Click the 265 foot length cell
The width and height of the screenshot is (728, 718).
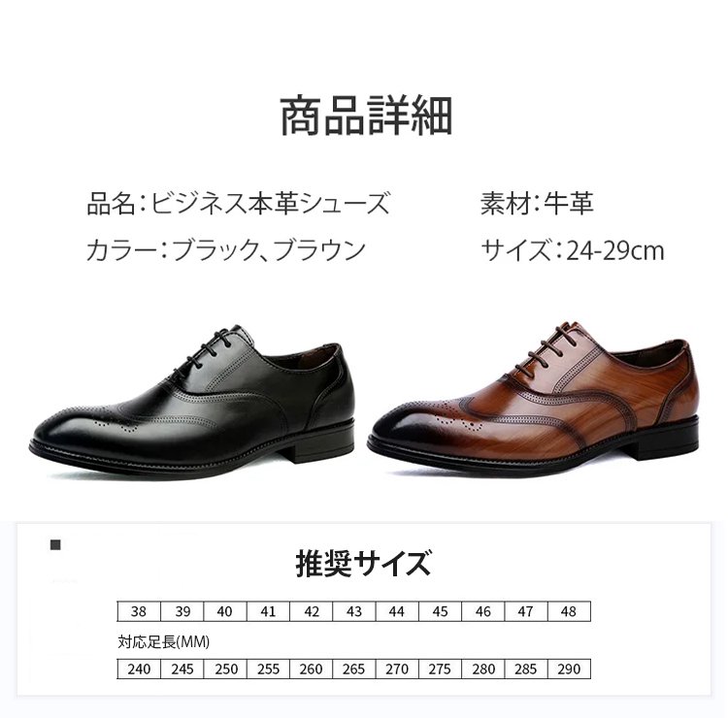(353, 669)
